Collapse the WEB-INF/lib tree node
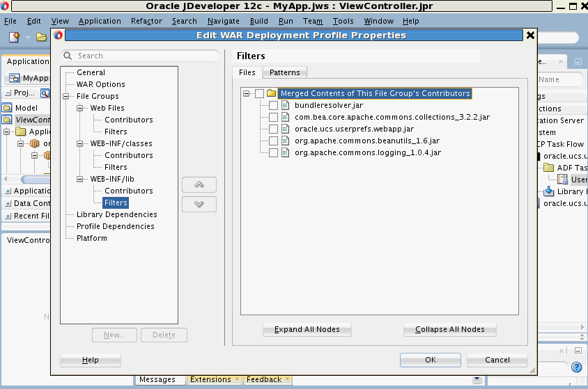The height and width of the screenshot is (389, 588). coord(80,179)
